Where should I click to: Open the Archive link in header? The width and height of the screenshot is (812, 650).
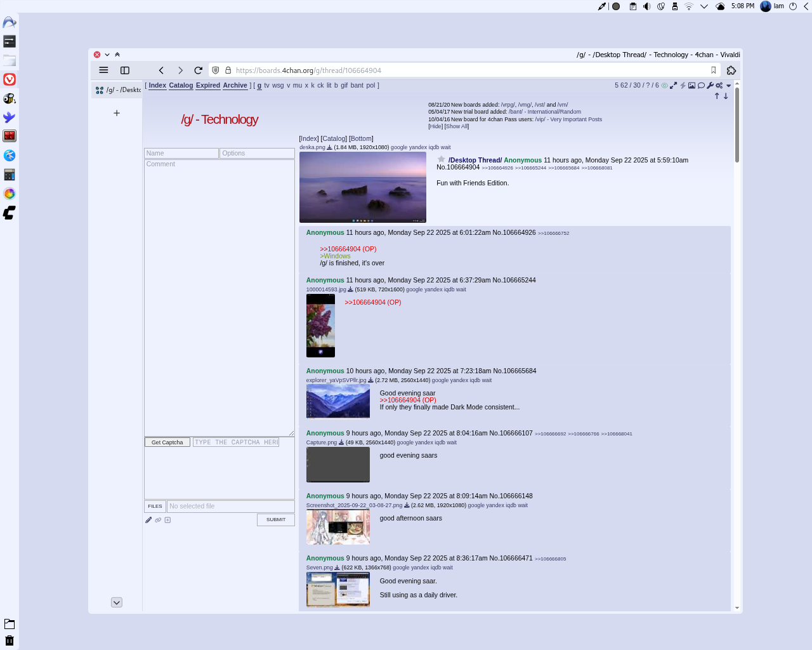(235, 85)
